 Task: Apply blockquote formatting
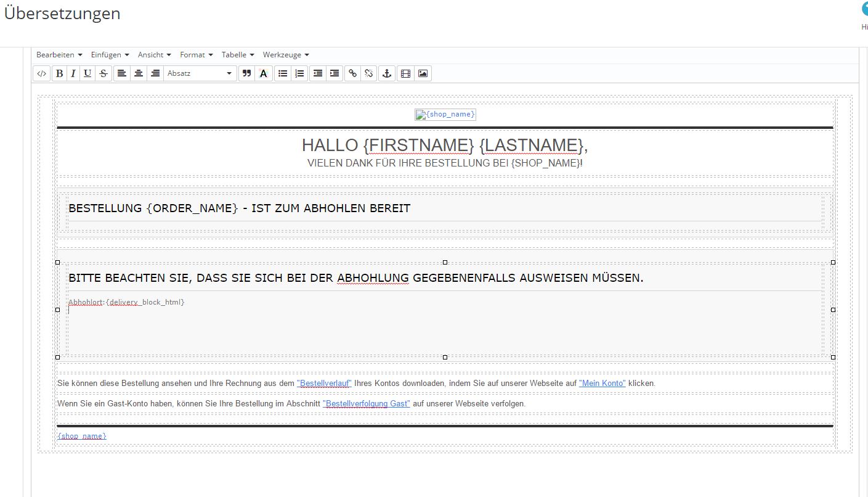pyautogui.click(x=246, y=73)
